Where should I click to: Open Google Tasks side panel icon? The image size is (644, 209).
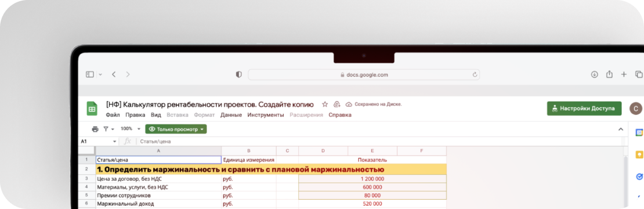639,176
